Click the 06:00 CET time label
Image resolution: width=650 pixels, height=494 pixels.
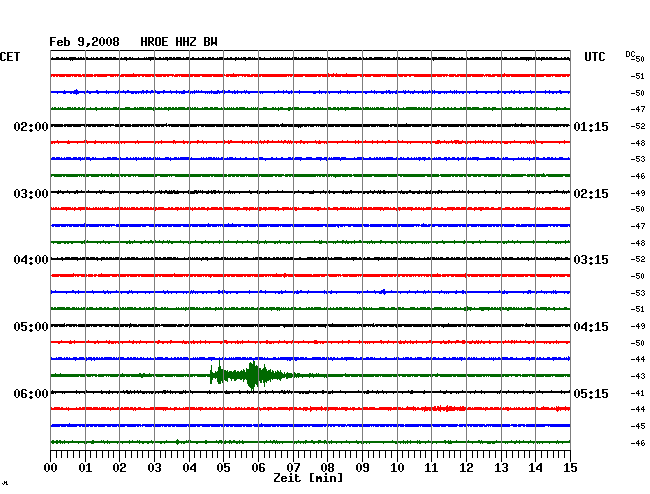(x=31, y=393)
